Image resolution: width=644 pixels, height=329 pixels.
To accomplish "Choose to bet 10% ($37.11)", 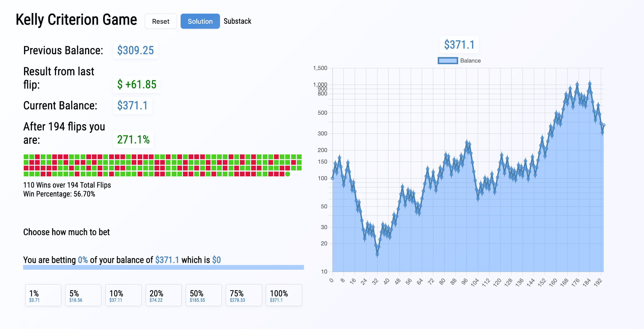I will point(123,295).
